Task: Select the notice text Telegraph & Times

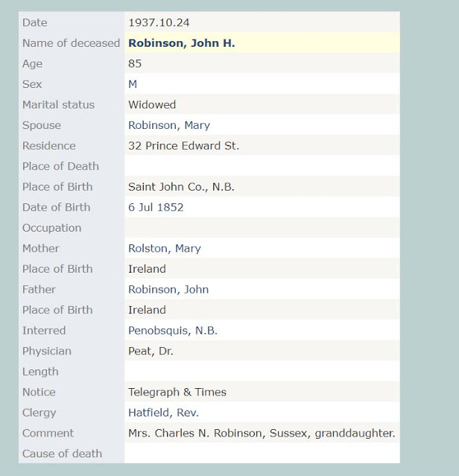Action: click(x=177, y=392)
